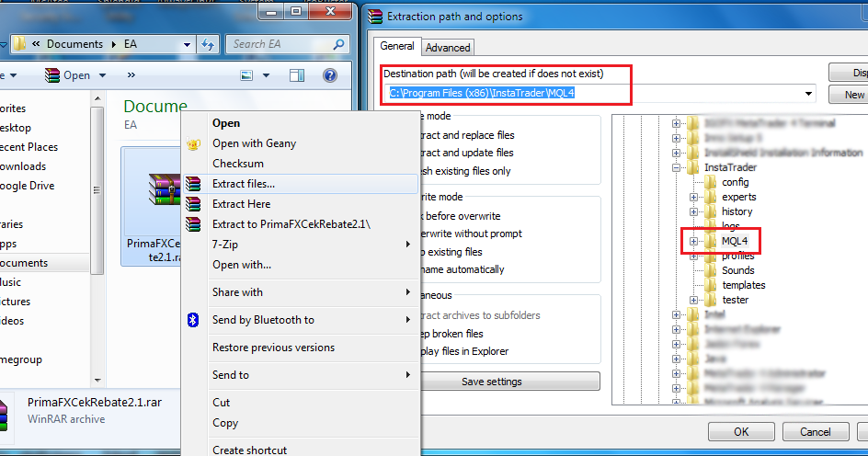Click templates folder icon in tree
Image resolution: width=868 pixels, height=456 pixels.
711,286
